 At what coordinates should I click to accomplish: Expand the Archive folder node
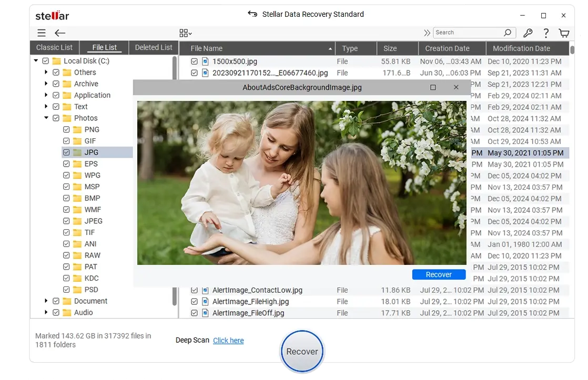(x=46, y=84)
